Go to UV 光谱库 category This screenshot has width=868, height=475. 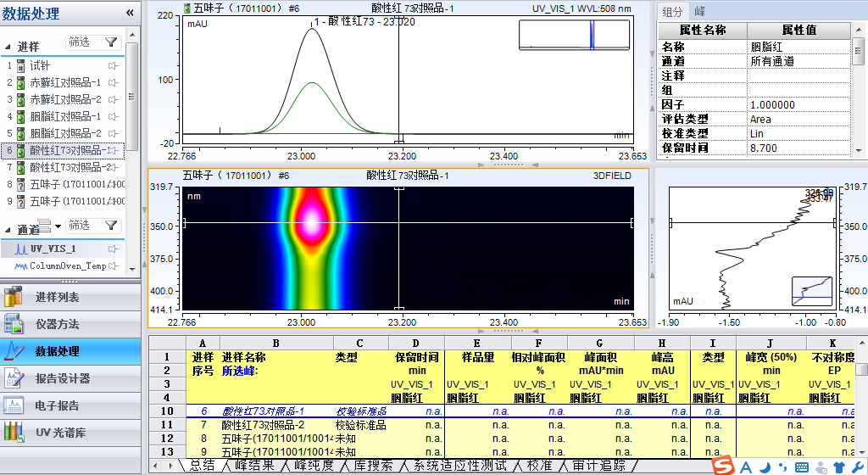coord(71,433)
